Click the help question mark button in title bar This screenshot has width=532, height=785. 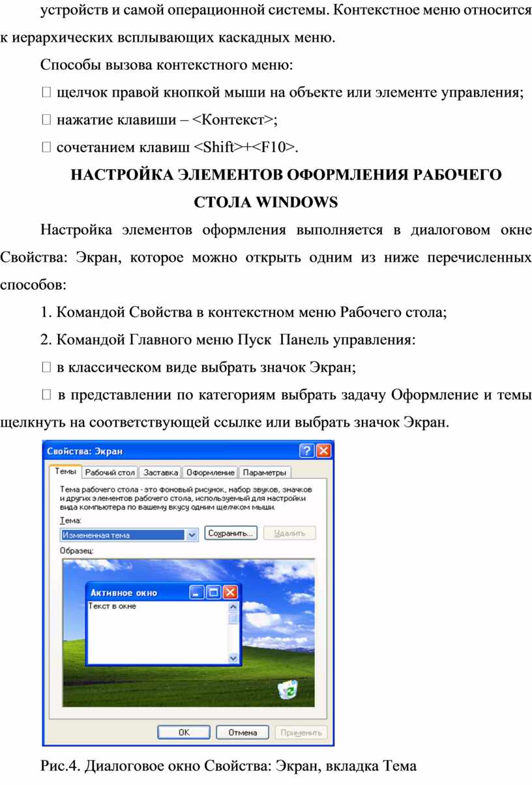[x=307, y=451]
